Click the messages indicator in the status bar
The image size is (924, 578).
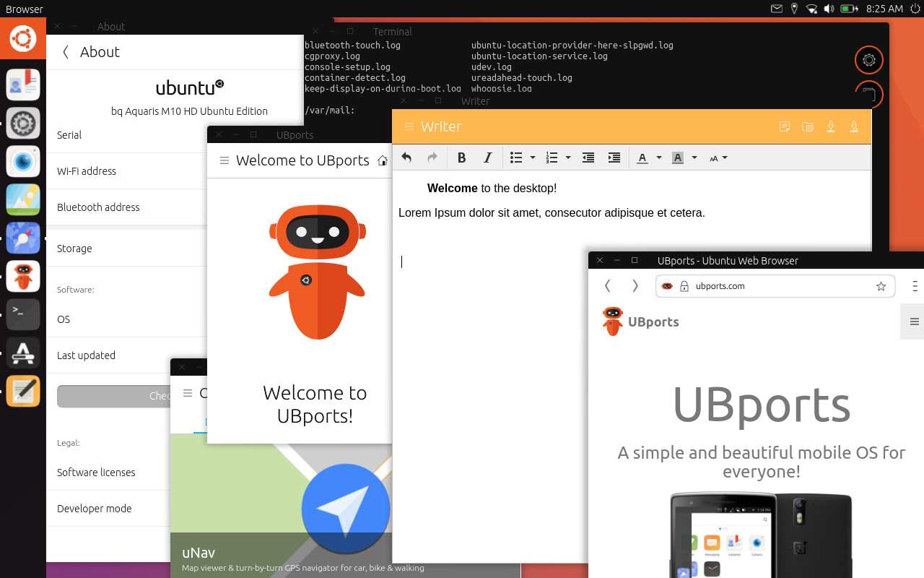776,9
